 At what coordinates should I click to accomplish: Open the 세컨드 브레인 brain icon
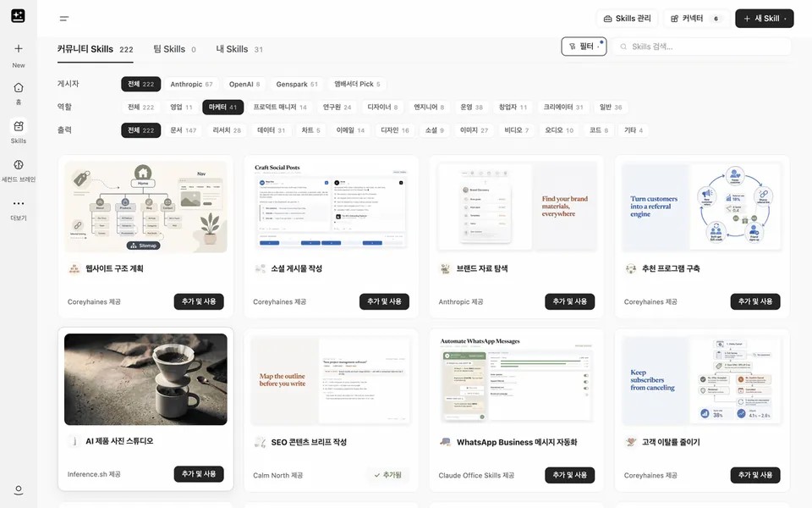coord(18,165)
